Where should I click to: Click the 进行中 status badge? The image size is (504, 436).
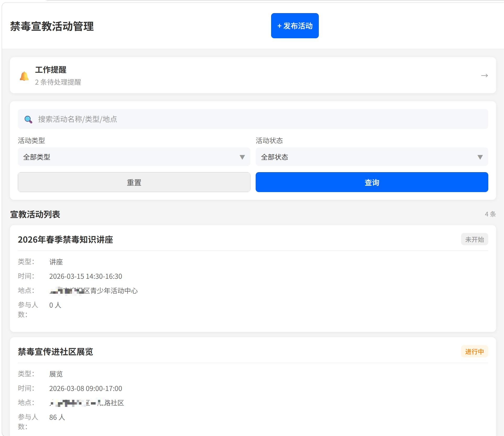tap(474, 351)
